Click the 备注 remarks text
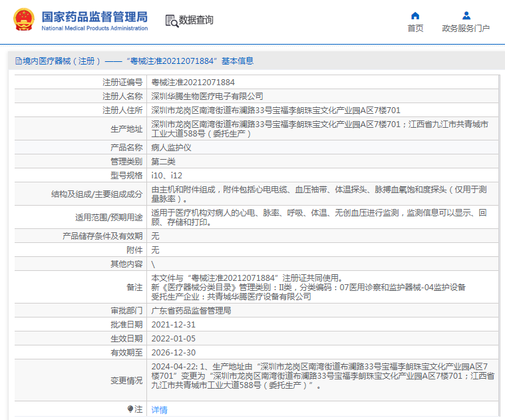This screenshot has width=505, height=420. (309, 288)
